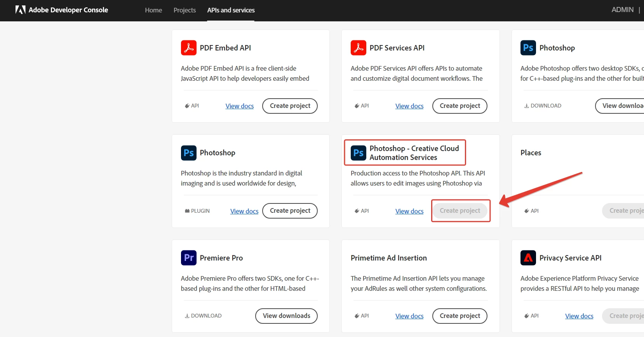Select the APIs and services tab

pos(231,10)
